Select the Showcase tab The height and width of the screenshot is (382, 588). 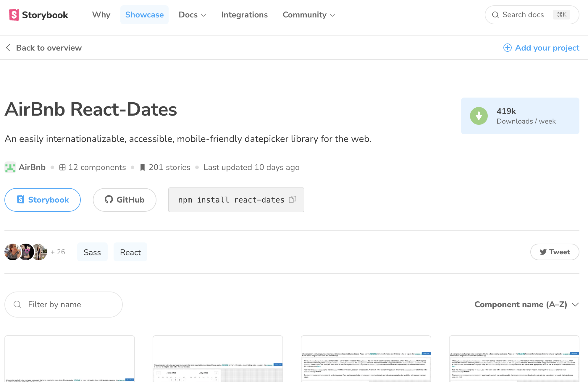coord(144,15)
